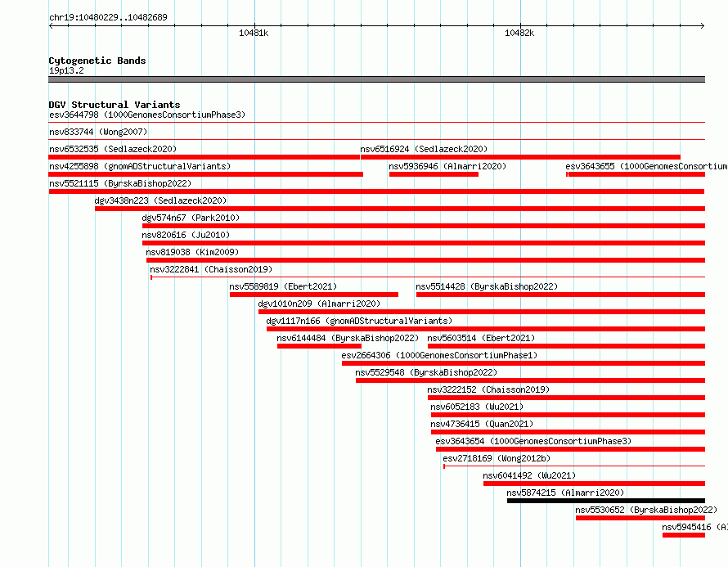This screenshot has height=567, width=728.
Task: Select the nsv6532535 (Sedlazeck2020) variant
Action: tap(113, 149)
